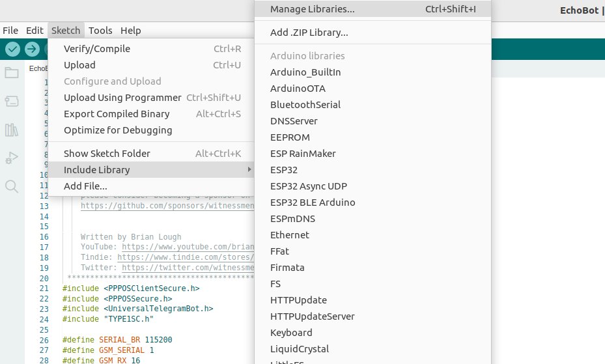The height and width of the screenshot is (364, 605).
Task: Close the open Sketch menu
Action: coord(66,31)
